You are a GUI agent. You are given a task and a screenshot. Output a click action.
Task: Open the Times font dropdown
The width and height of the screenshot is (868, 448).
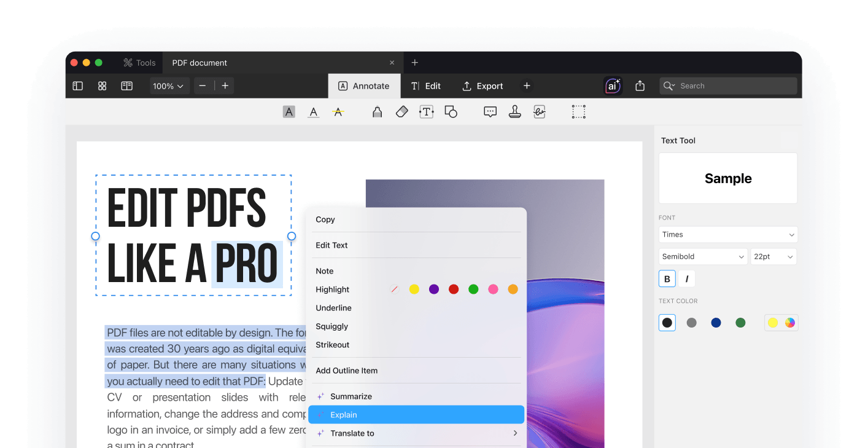727,235
